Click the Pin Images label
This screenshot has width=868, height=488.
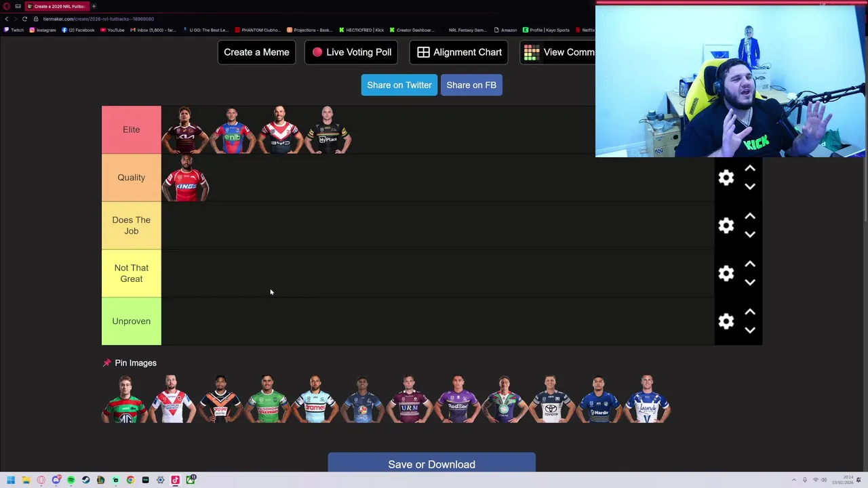[x=136, y=363]
